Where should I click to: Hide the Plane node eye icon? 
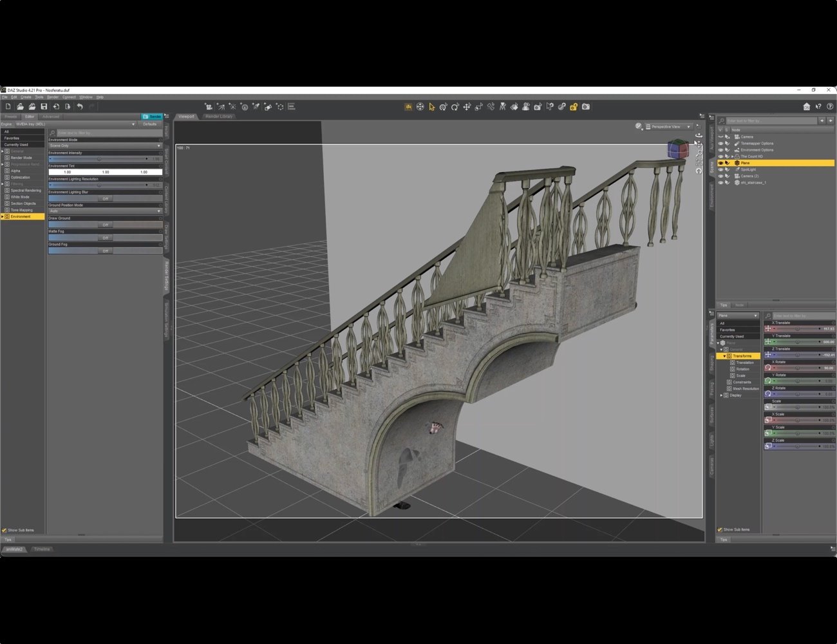pos(720,163)
